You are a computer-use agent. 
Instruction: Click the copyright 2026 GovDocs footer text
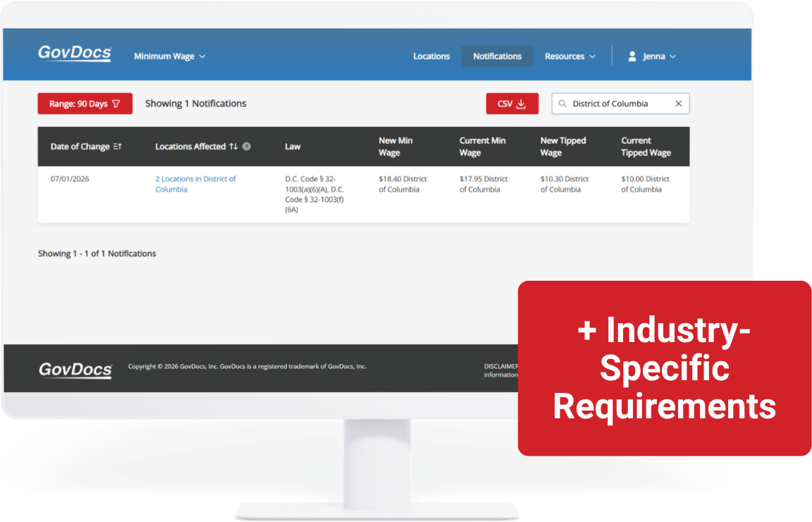[x=247, y=367]
